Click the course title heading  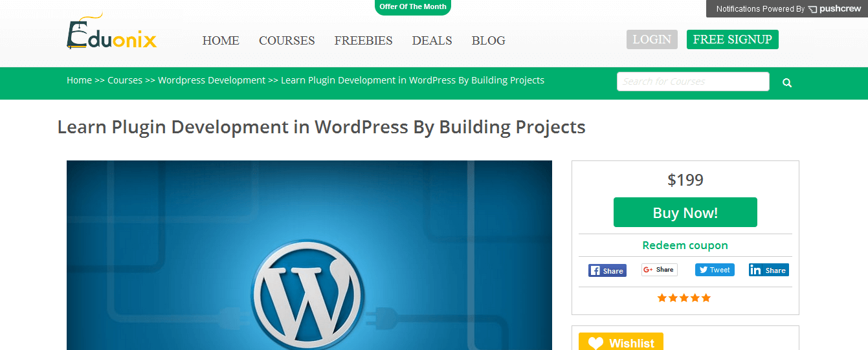322,127
